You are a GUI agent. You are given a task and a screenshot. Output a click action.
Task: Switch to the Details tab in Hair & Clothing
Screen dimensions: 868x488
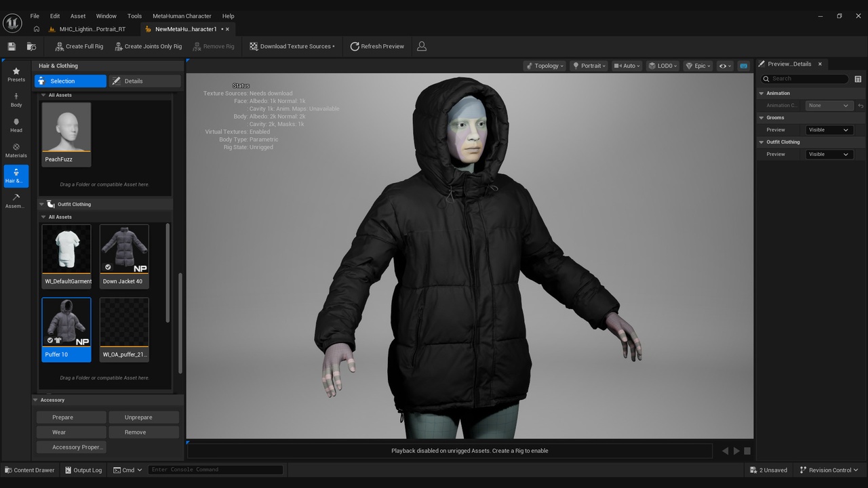(145, 81)
